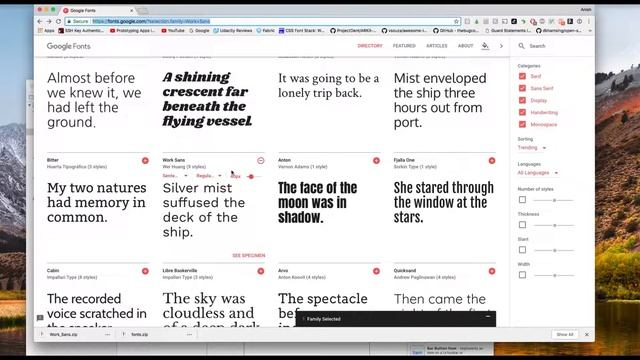Open the Chrome three-dot menu
The width and height of the screenshot is (640, 360).
coord(589,21)
